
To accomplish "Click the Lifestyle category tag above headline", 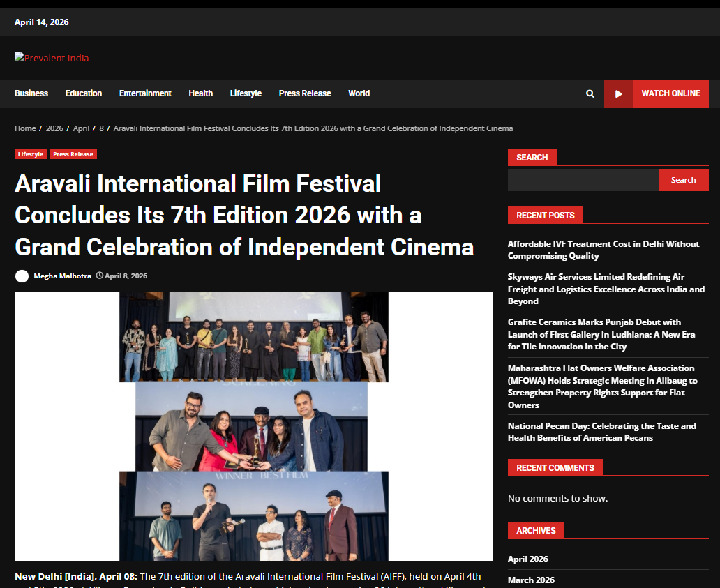I will tap(31, 154).
